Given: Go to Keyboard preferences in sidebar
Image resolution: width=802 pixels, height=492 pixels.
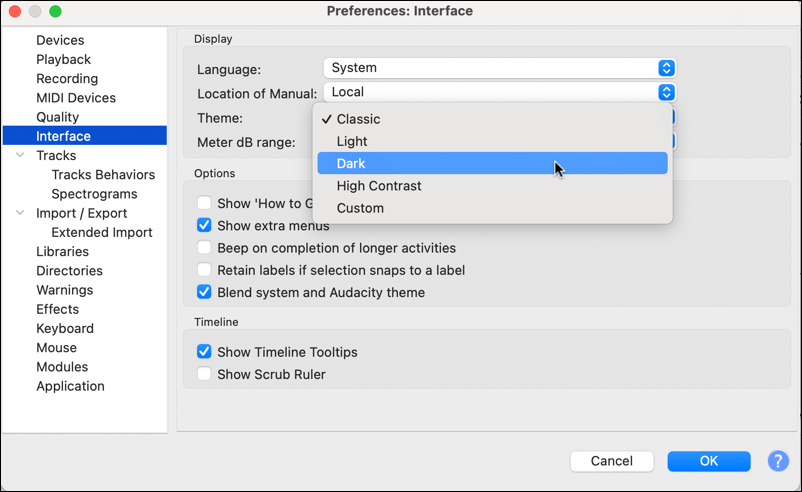Looking at the screenshot, I should pyautogui.click(x=65, y=328).
